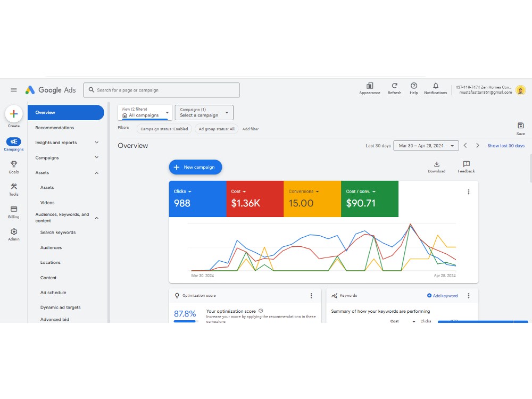Open Assets sub-item in sidebar
The height and width of the screenshot is (399, 532).
click(47, 187)
